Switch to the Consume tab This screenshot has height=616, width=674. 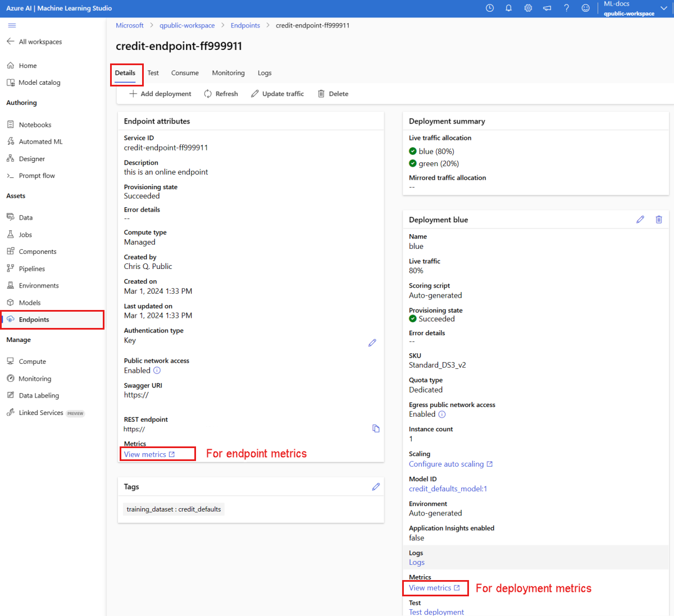pos(185,73)
